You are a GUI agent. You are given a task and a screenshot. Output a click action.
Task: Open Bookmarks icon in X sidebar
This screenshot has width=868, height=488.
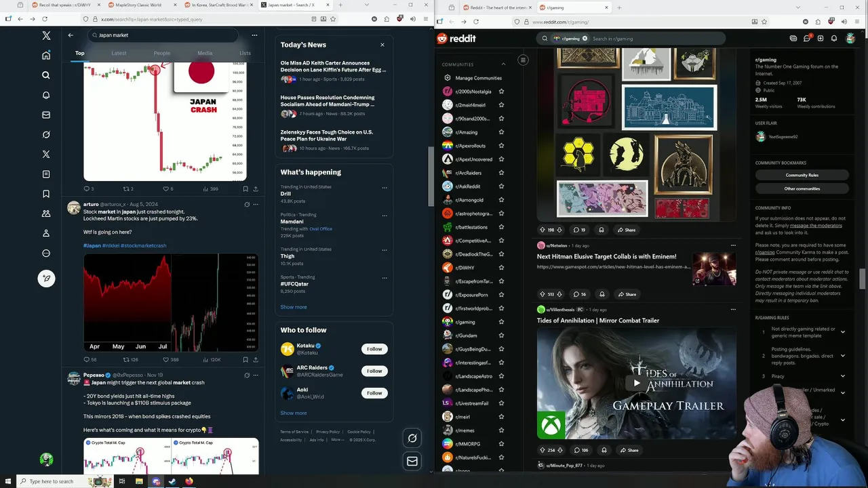coord(46,194)
